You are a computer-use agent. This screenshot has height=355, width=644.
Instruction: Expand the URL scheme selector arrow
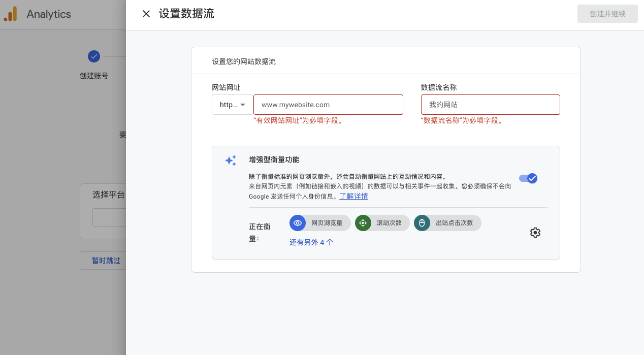coord(243,105)
